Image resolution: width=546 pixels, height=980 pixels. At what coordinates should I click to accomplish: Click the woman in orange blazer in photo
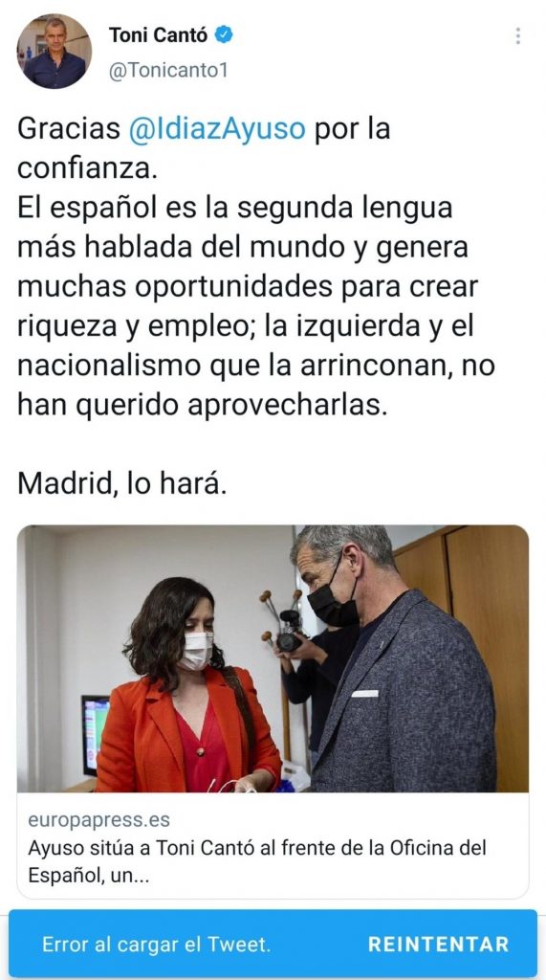point(187,687)
